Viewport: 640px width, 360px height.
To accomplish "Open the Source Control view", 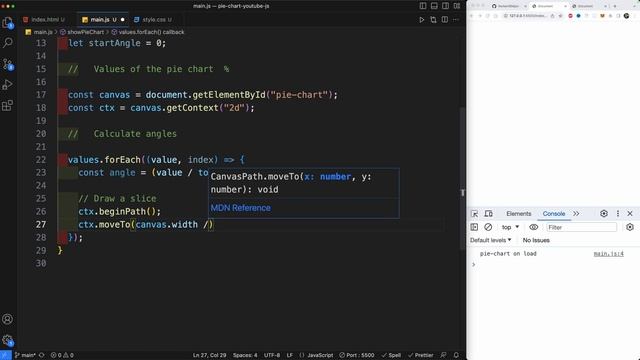I will point(8,64).
